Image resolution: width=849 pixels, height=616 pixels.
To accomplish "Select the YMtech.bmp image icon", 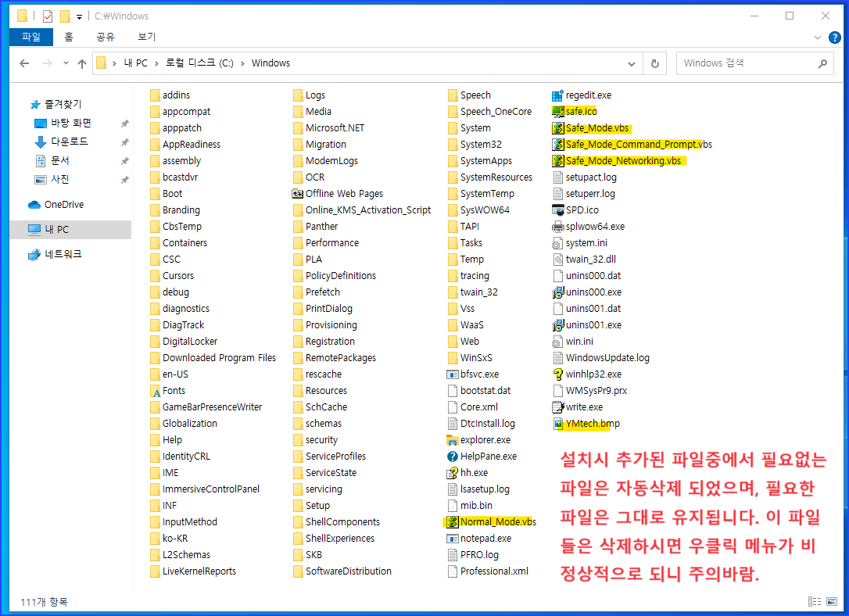I will pos(557,424).
